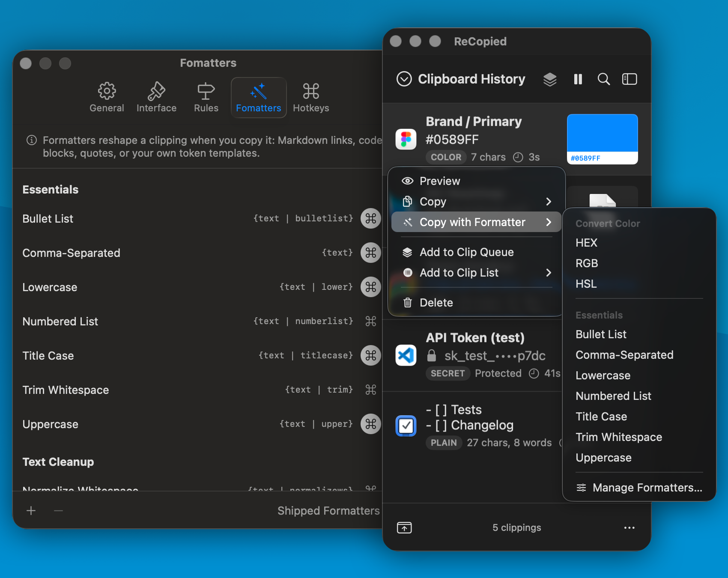Select Uppercase row in Fomatters window

(198, 424)
